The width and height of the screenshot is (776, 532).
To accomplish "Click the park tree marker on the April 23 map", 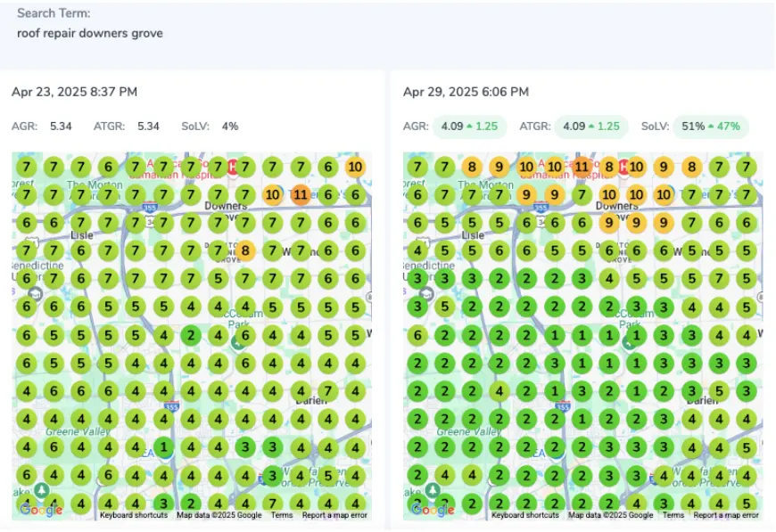I will tap(43, 489).
